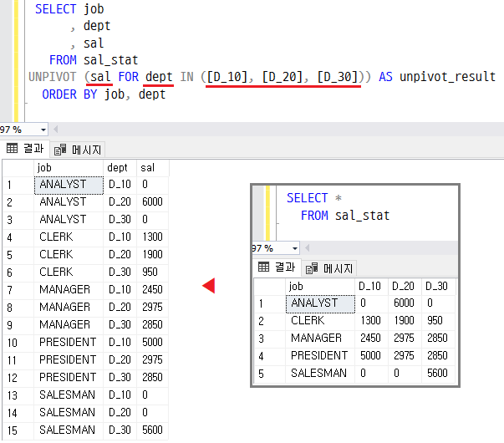This screenshot has width=504, height=443.
Task: Click the 5000 value in inset grid PRESIDENT row
Action: point(371,356)
